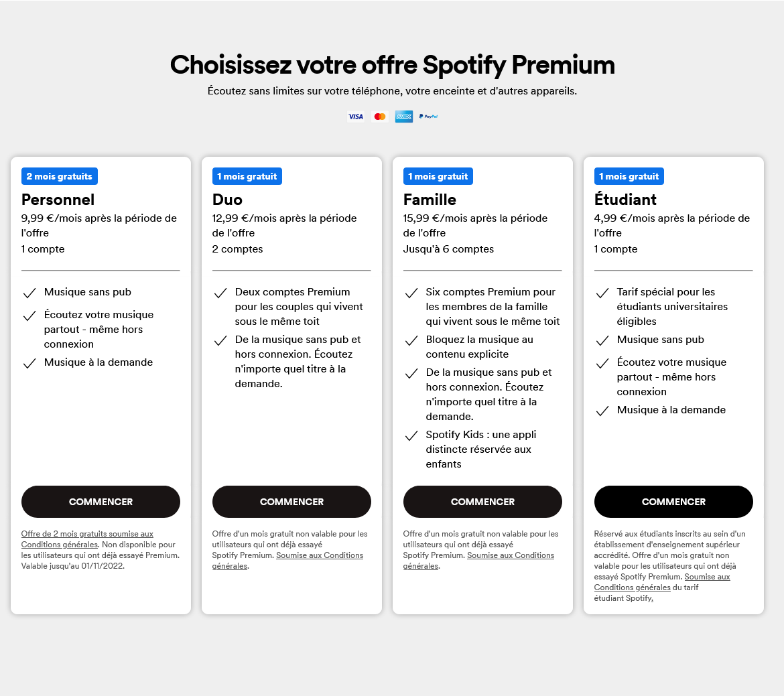Start the Duo plan with COMMENCER

click(291, 502)
